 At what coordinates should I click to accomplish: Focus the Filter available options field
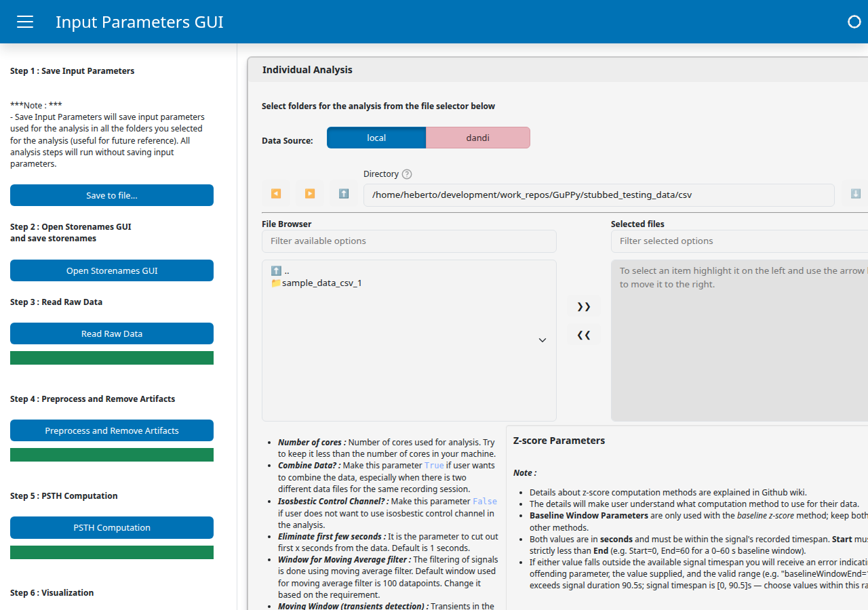click(409, 241)
